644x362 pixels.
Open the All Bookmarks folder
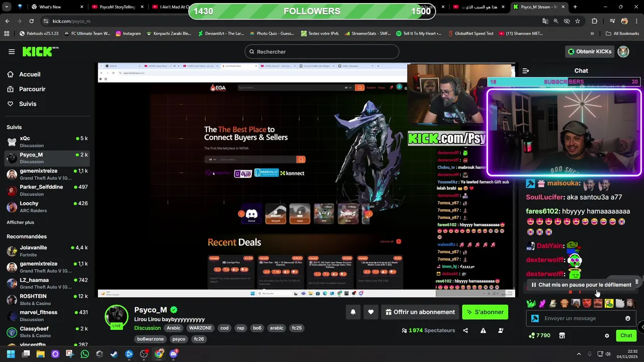coord(622,34)
